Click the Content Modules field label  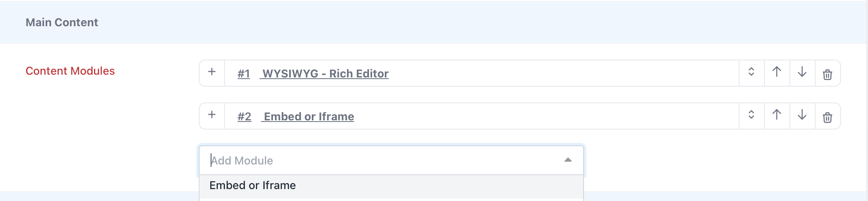pyautogui.click(x=70, y=71)
